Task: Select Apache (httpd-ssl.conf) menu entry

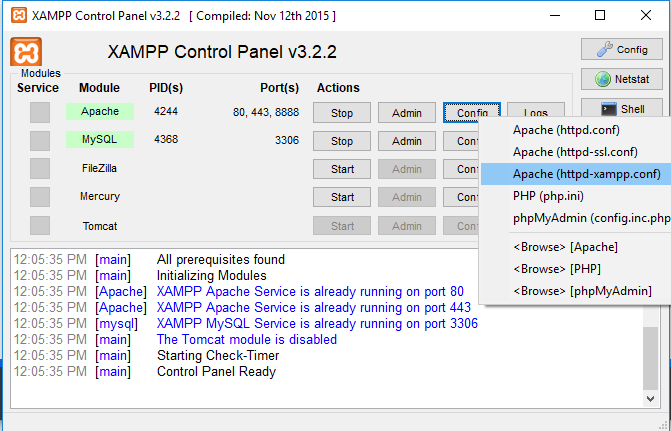Action: [576, 152]
